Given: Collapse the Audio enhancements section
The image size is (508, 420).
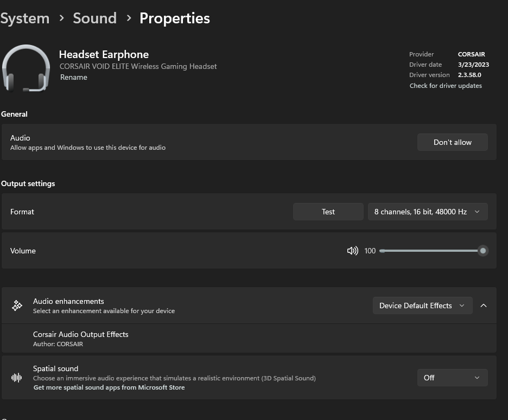Looking at the screenshot, I should tap(484, 305).
